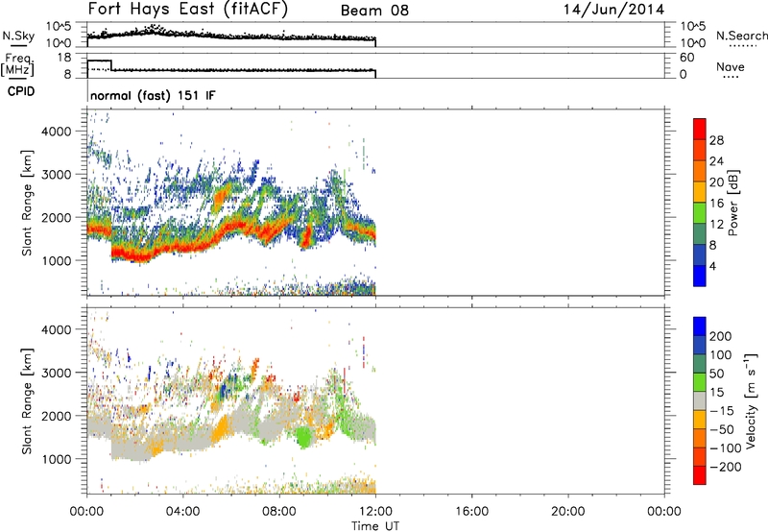Click the velocity panel 'Slant Range [km]' label
The image size is (768, 532).
[27, 400]
